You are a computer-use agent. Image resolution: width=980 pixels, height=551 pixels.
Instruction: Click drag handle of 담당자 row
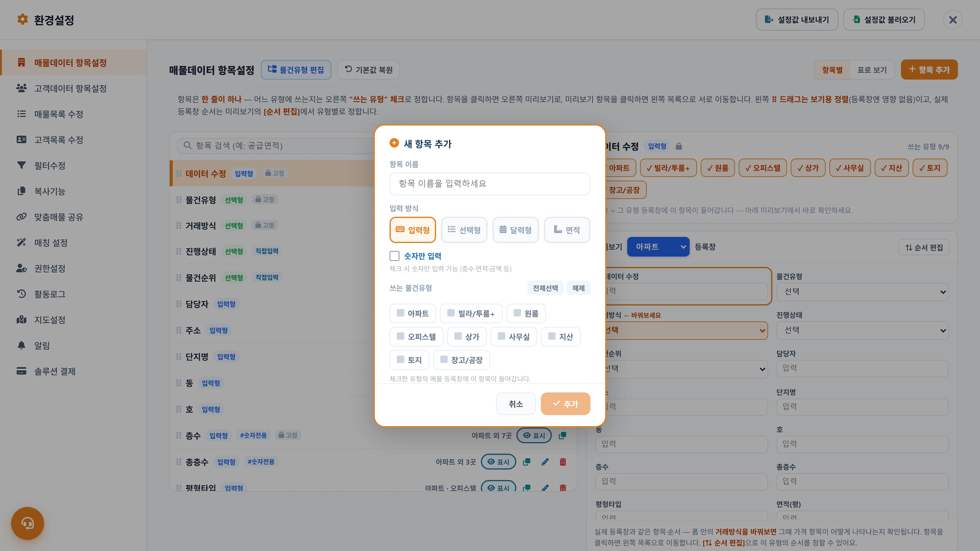click(178, 304)
